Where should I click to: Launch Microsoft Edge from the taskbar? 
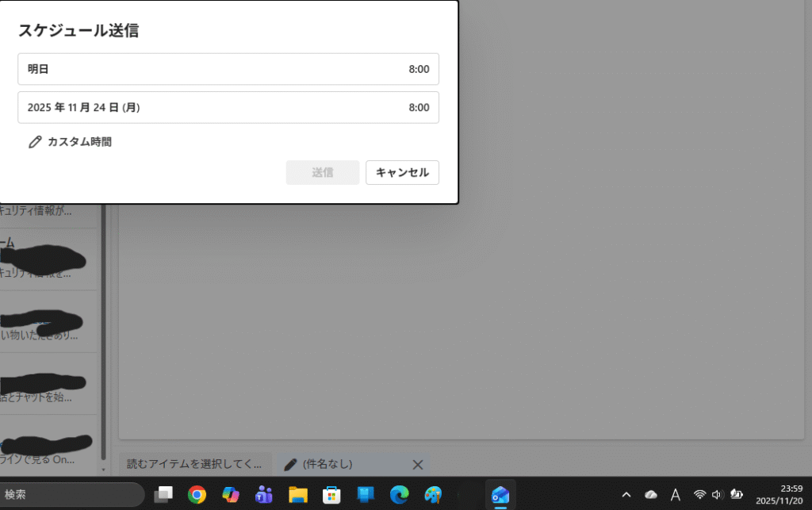click(399, 495)
